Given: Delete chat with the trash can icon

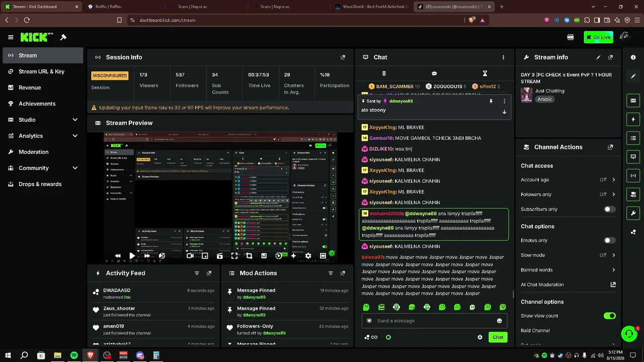Looking at the screenshot, I should coord(384,73).
